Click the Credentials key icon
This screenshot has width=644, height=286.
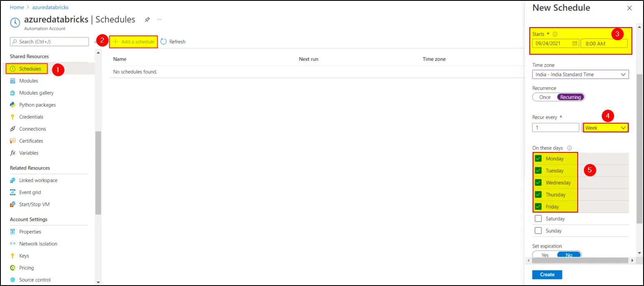(13, 117)
